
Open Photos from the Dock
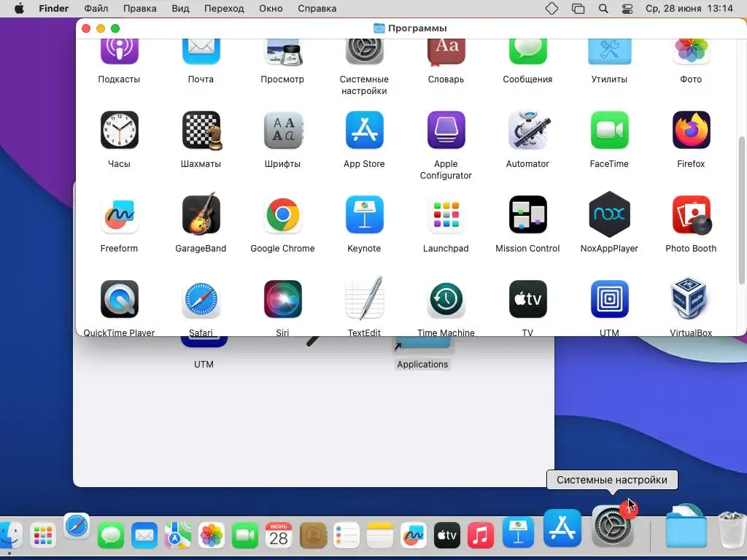tap(212, 535)
